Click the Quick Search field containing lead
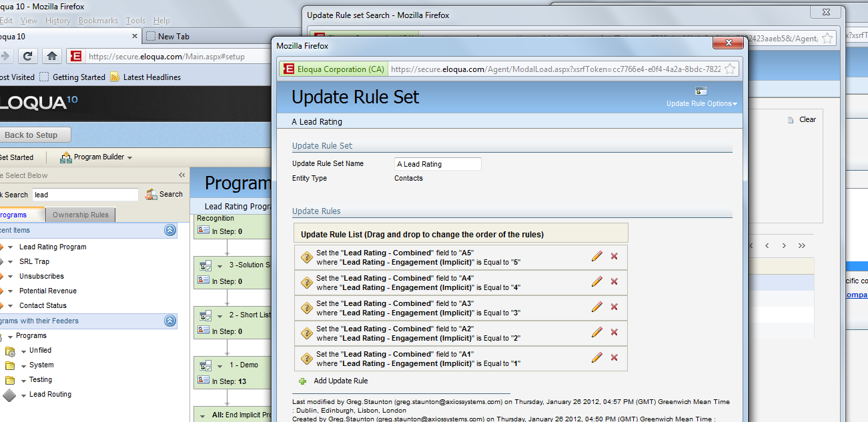Screen dimensions: 868x422 click(x=85, y=195)
